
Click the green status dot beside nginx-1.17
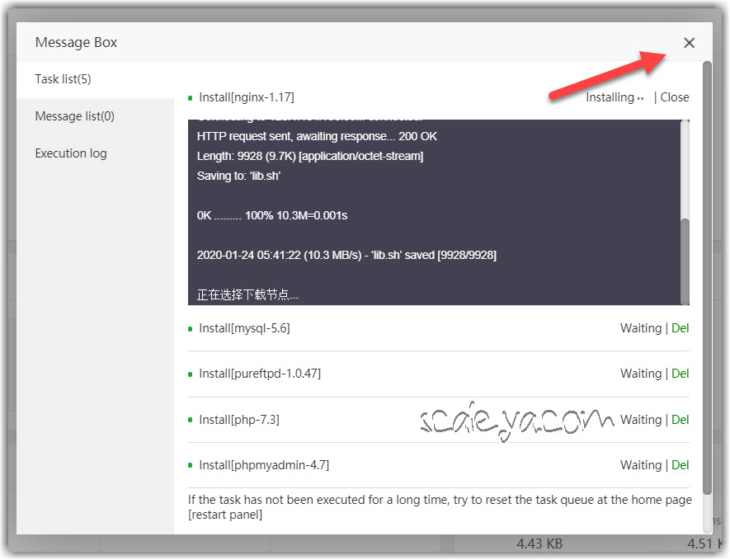point(191,97)
